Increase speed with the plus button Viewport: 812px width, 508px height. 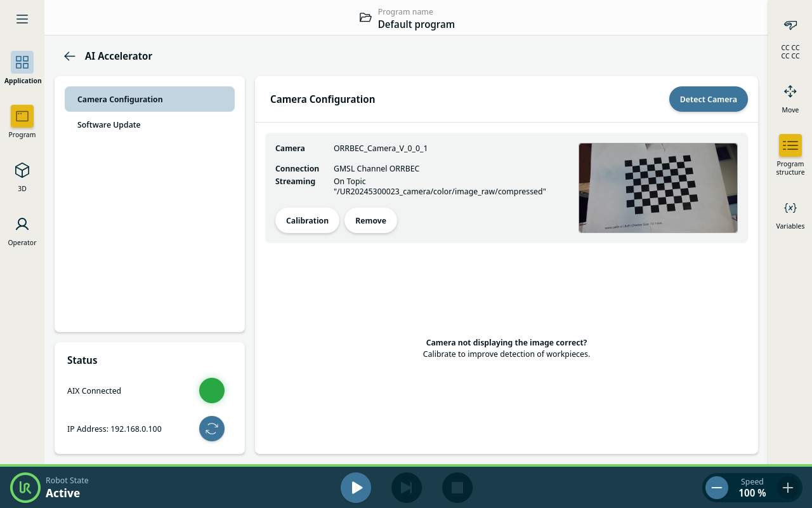[788, 488]
